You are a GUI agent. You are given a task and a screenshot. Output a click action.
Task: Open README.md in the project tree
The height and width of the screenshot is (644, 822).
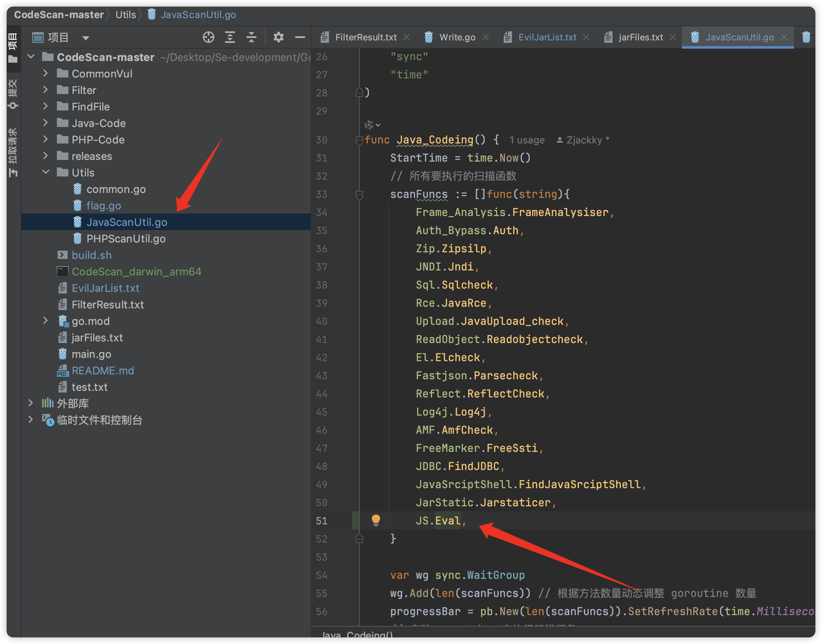click(x=103, y=371)
